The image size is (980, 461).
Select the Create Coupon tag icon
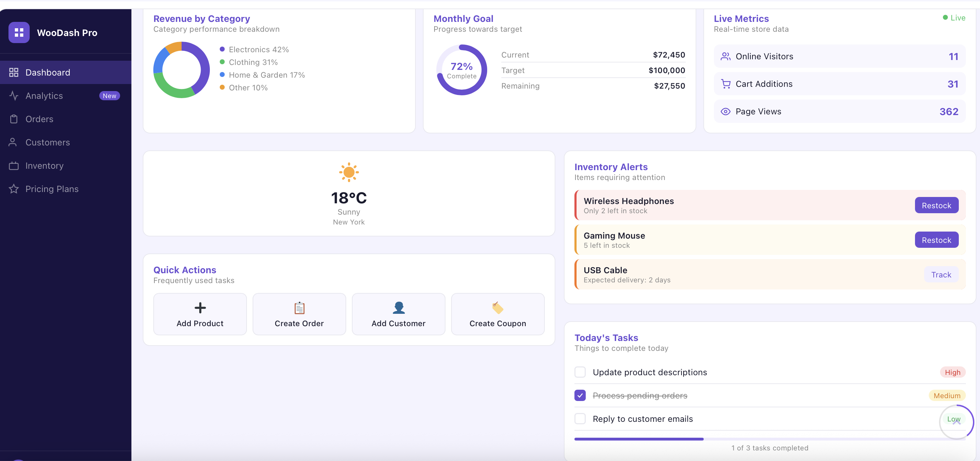(x=498, y=308)
